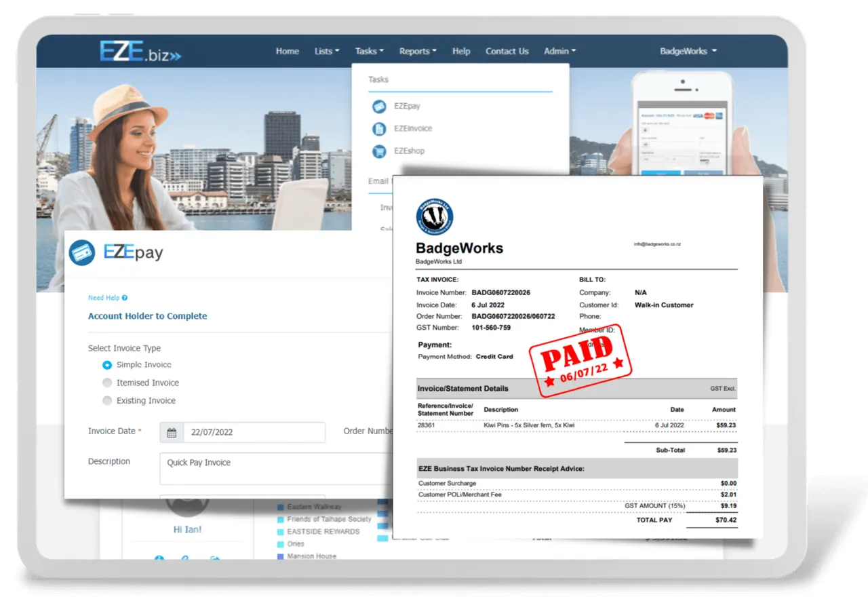Expand the Reports dropdown in navbar
The image size is (868, 599).
point(418,52)
